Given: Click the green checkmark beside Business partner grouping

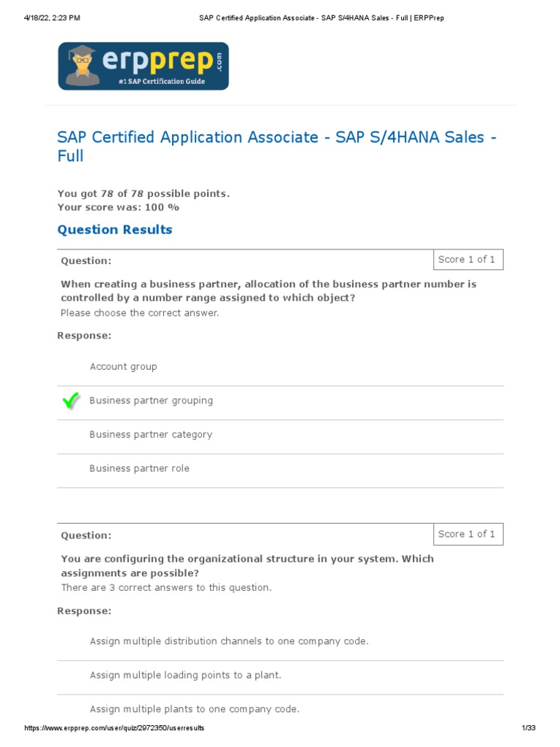Looking at the screenshot, I should [x=71, y=400].
